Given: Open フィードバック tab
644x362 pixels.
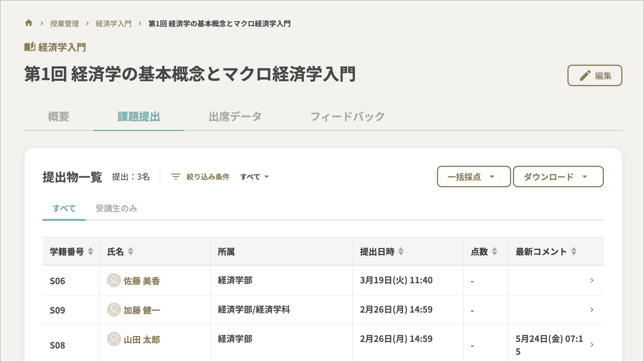Looking at the screenshot, I should click(347, 117).
